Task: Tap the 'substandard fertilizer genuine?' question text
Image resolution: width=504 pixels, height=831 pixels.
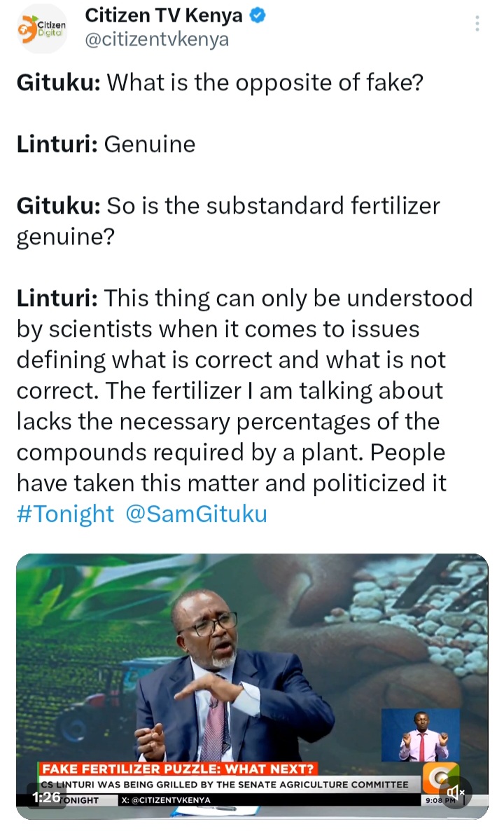Action: tap(228, 221)
